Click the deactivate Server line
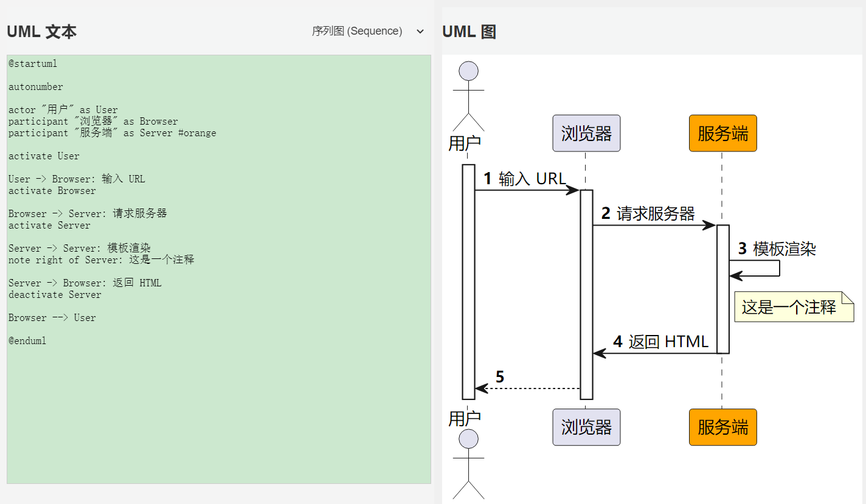Image resolution: width=866 pixels, height=504 pixels. [55, 295]
